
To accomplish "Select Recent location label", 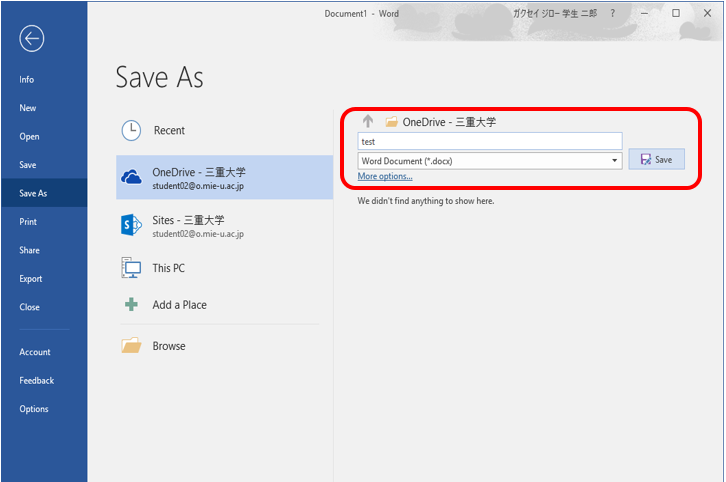I will point(169,131).
